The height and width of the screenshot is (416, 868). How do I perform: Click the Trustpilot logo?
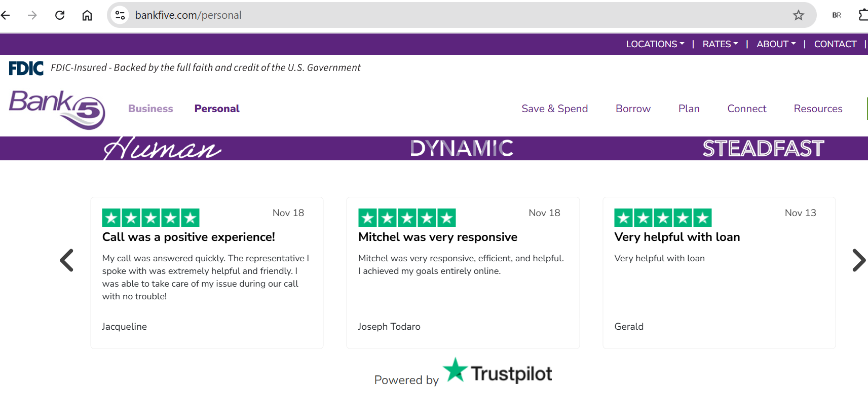point(498,372)
